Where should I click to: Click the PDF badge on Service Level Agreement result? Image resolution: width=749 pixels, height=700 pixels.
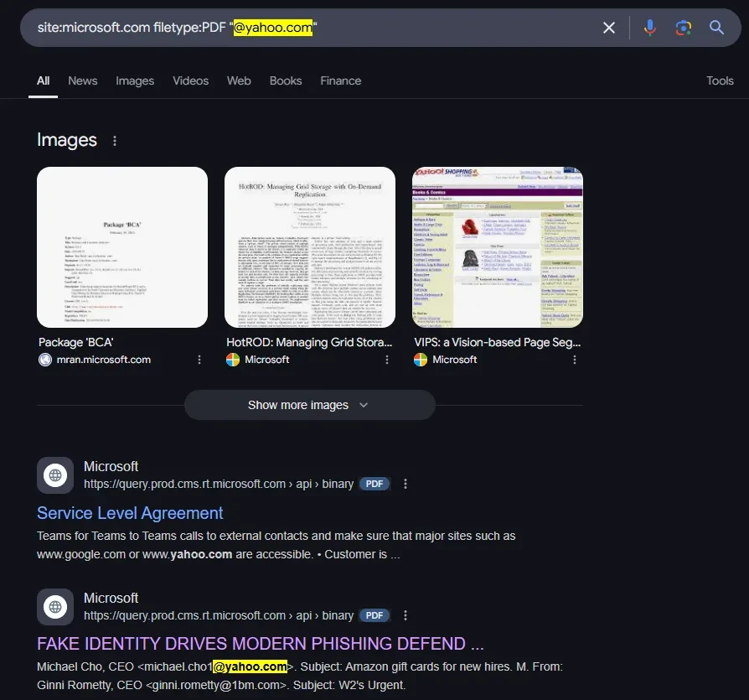(374, 484)
